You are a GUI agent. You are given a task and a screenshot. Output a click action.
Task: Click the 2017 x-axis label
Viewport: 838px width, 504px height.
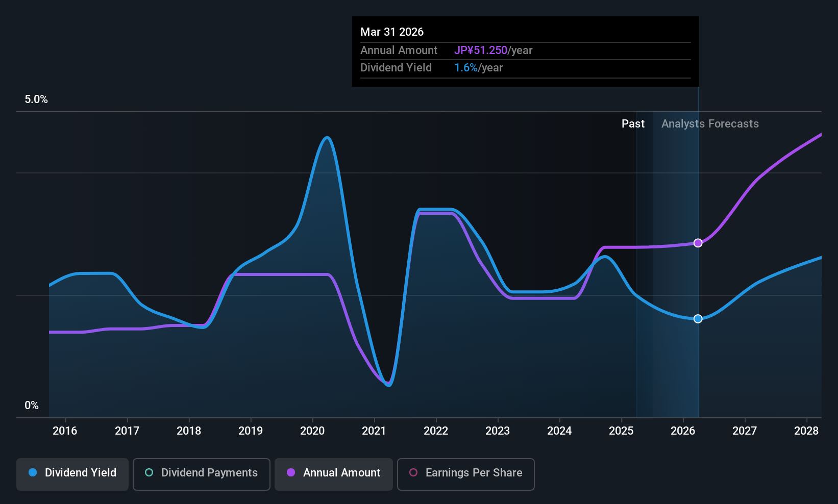coord(127,431)
